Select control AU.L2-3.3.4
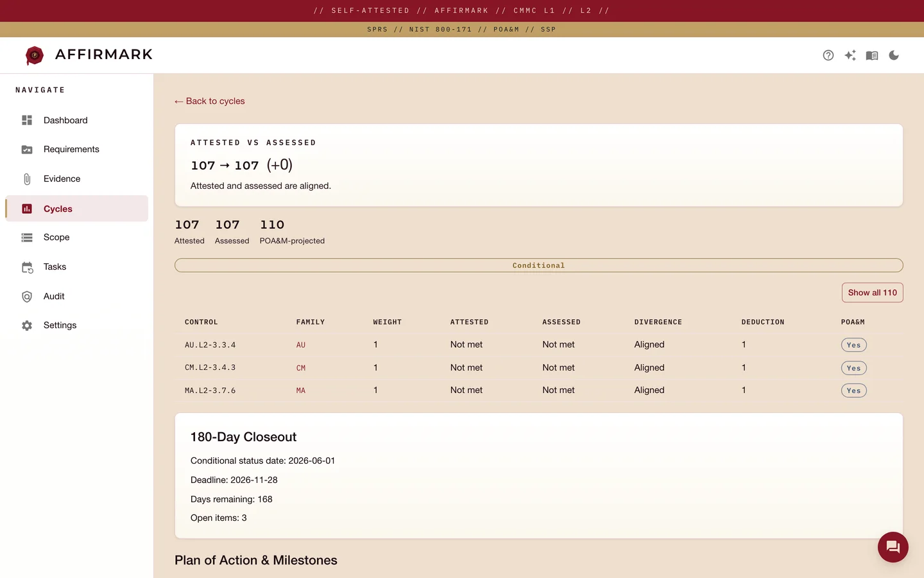Viewport: 924px width, 578px height. click(210, 345)
